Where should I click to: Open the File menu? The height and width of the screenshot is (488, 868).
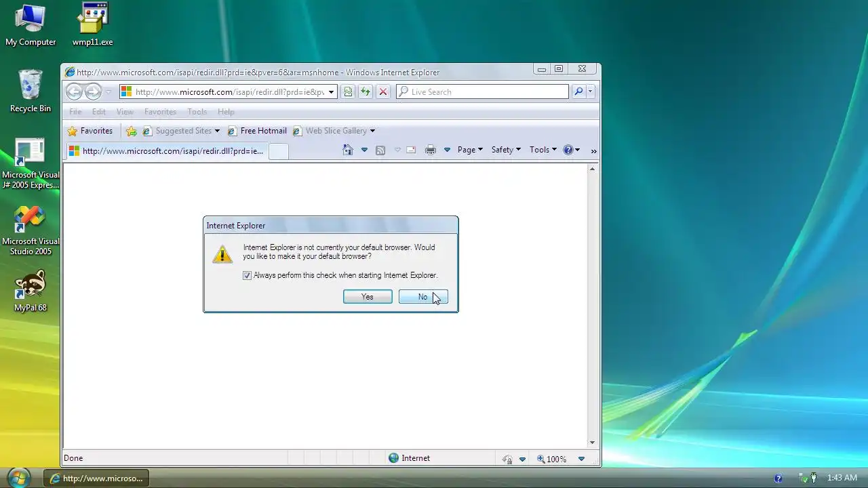[x=75, y=112]
